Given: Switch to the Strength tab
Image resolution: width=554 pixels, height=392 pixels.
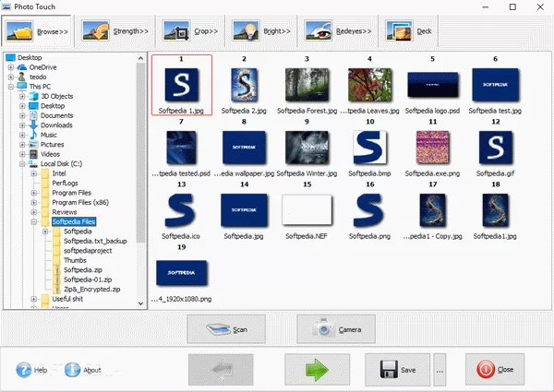Looking at the screenshot, I should coord(114,31).
